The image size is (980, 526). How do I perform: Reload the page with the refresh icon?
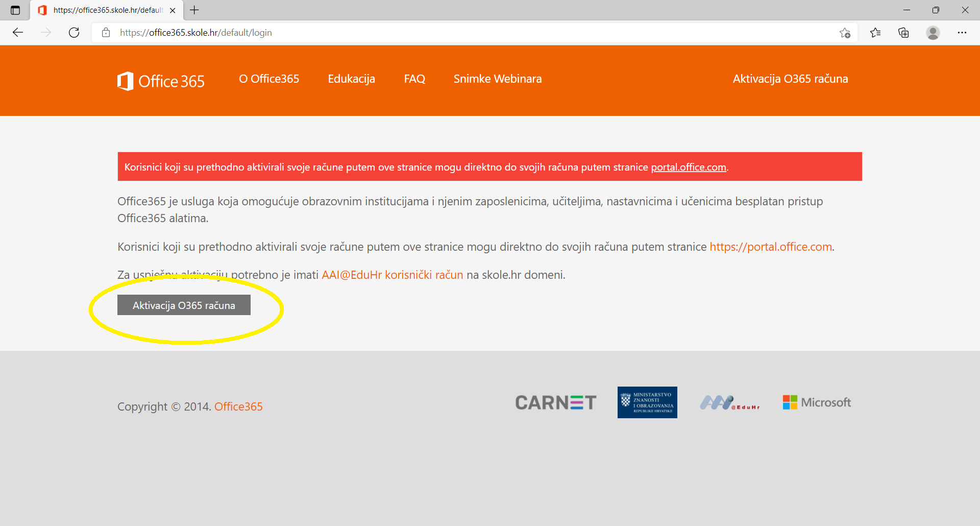74,33
